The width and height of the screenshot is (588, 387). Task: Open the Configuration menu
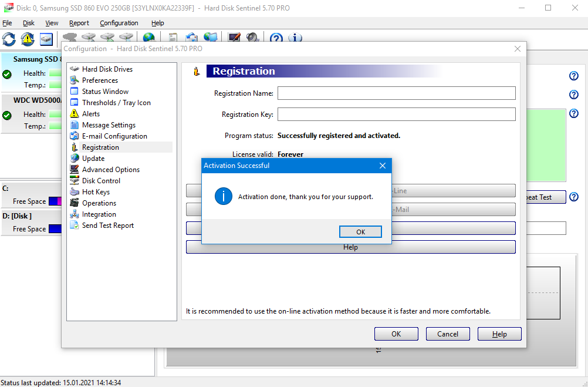point(119,23)
